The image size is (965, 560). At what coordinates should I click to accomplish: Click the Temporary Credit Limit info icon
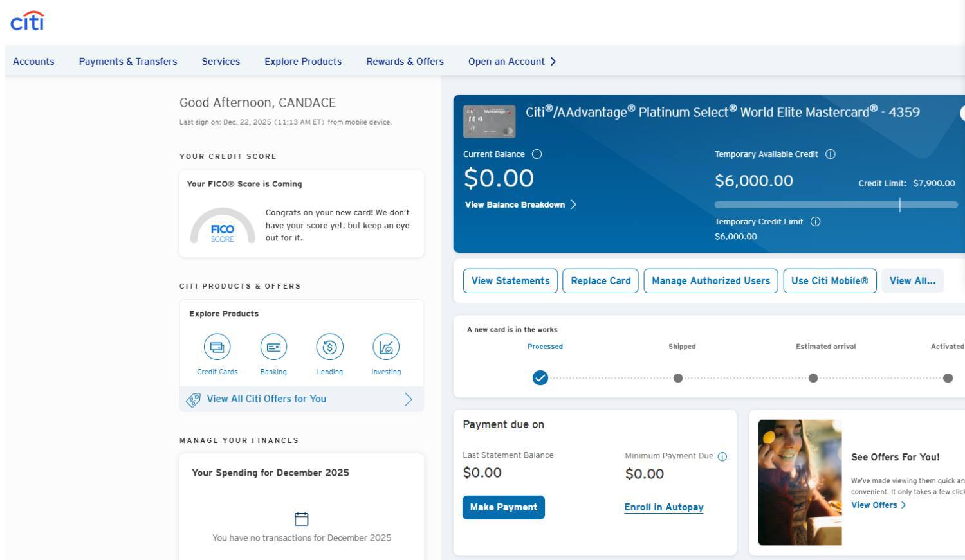815,222
